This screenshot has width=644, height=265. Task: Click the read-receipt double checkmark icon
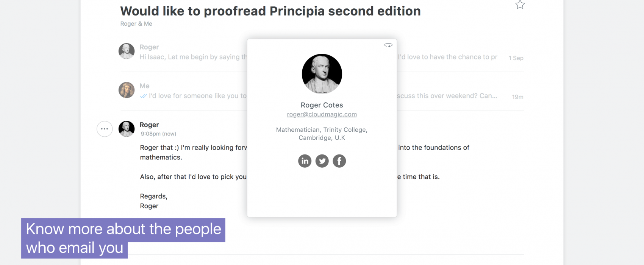tap(143, 96)
